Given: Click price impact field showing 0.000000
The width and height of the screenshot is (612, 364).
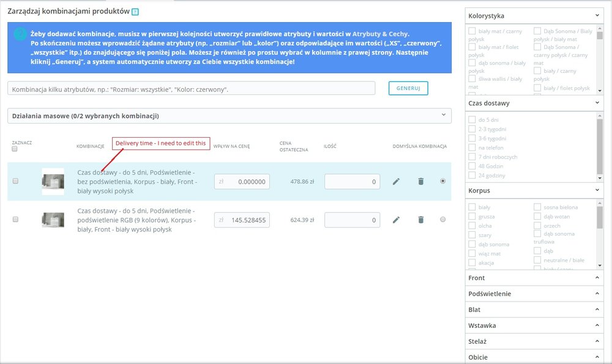Looking at the screenshot, I should 242,182.
